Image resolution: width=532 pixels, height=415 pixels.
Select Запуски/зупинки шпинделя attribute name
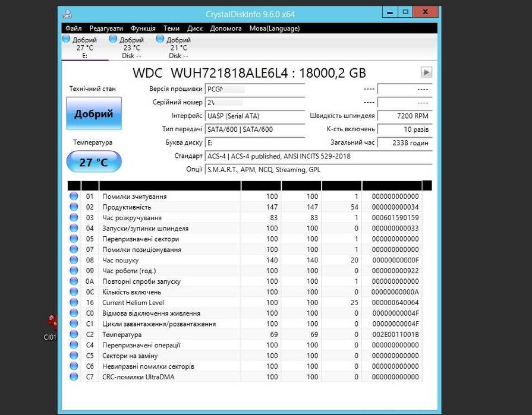[145, 229]
